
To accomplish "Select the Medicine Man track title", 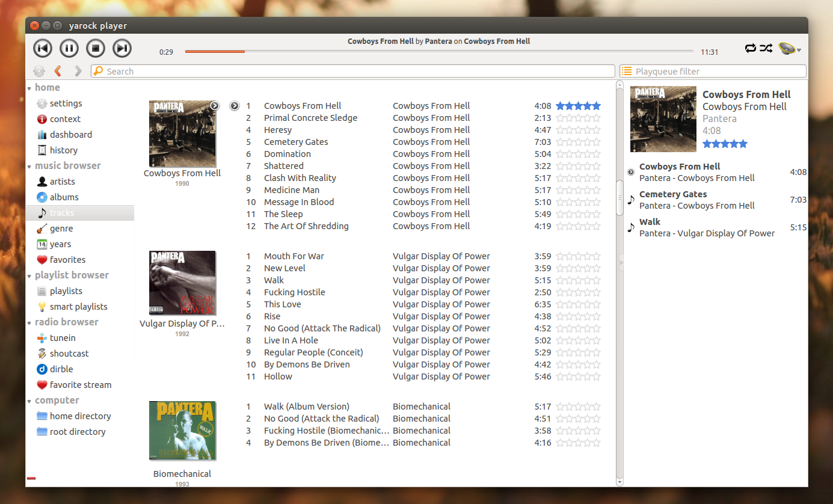I will [292, 190].
